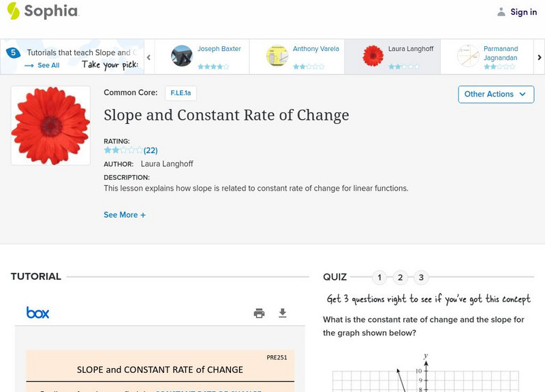
Task: Click the star rating for this lesson
Action: [x=123, y=150]
